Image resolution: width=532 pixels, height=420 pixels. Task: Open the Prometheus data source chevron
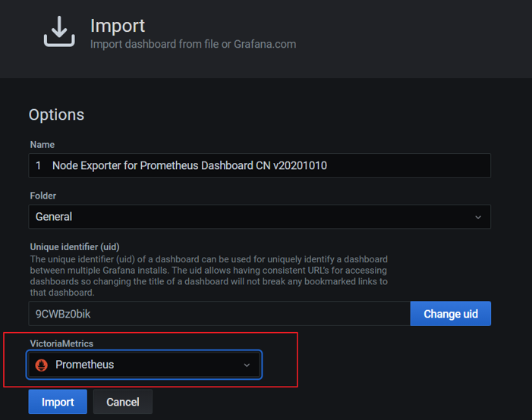click(247, 365)
